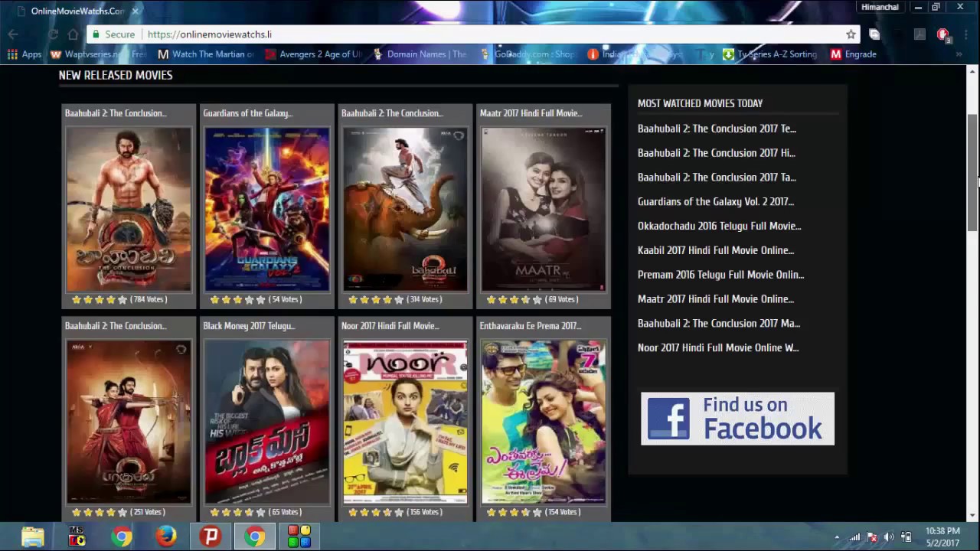Screen dimensions: 980x551
Task: View site info via the Secure padlock
Action: (113, 34)
